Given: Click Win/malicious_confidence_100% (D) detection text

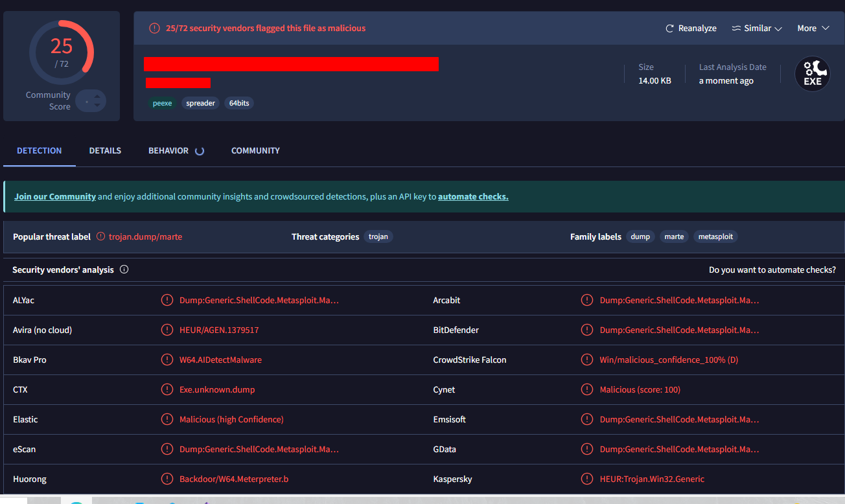Looking at the screenshot, I should click(x=669, y=360).
